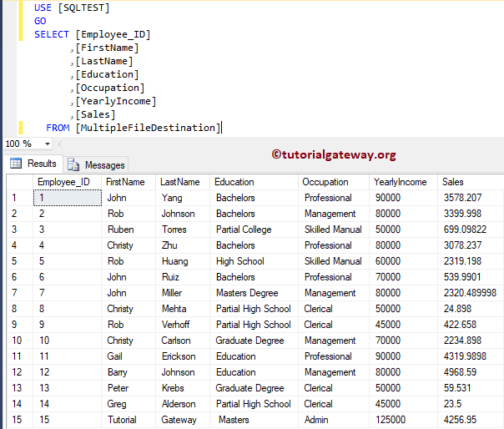The image size is (504, 429).
Task: Switch to the Messages tab
Action: [96, 165]
